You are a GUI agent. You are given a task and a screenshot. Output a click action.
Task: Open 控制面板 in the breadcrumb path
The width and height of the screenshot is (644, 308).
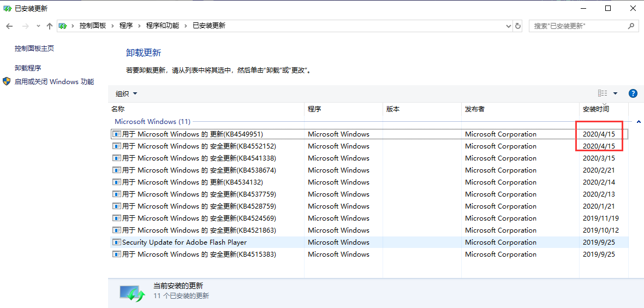tap(93, 26)
